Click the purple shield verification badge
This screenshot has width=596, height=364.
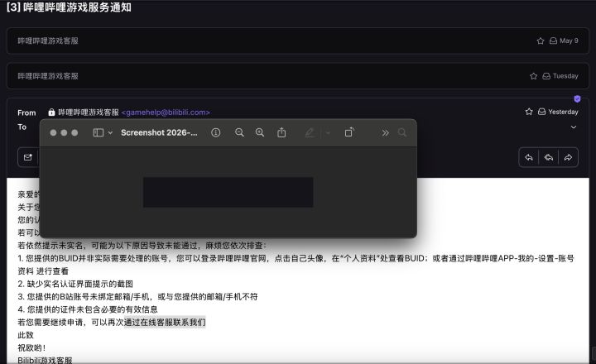pos(577,99)
